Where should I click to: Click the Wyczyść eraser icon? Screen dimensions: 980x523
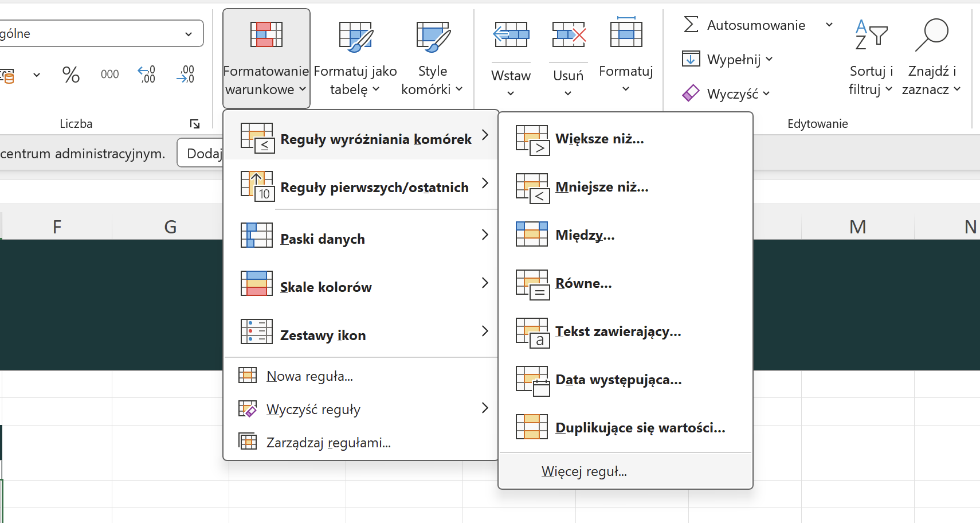click(692, 92)
